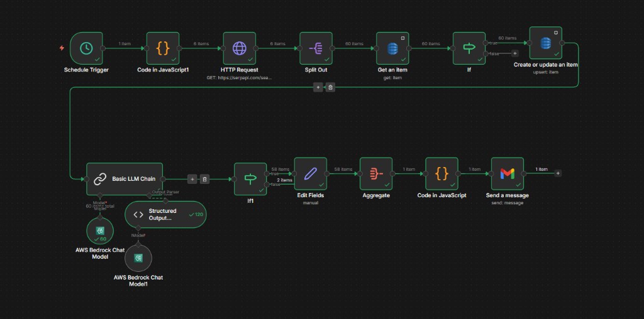Open the Split Out node
This screenshot has height=319, width=644.
(x=316, y=48)
